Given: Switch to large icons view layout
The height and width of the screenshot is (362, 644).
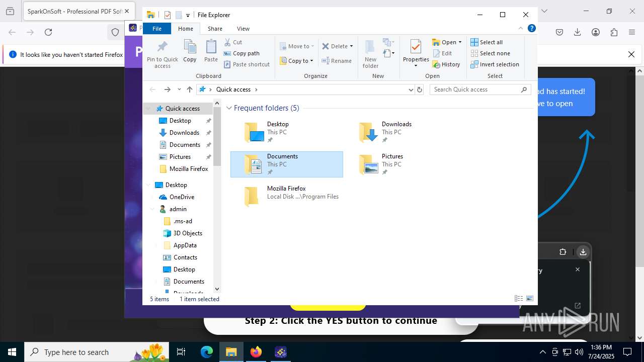Looking at the screenshot, I should coord(529,299).
